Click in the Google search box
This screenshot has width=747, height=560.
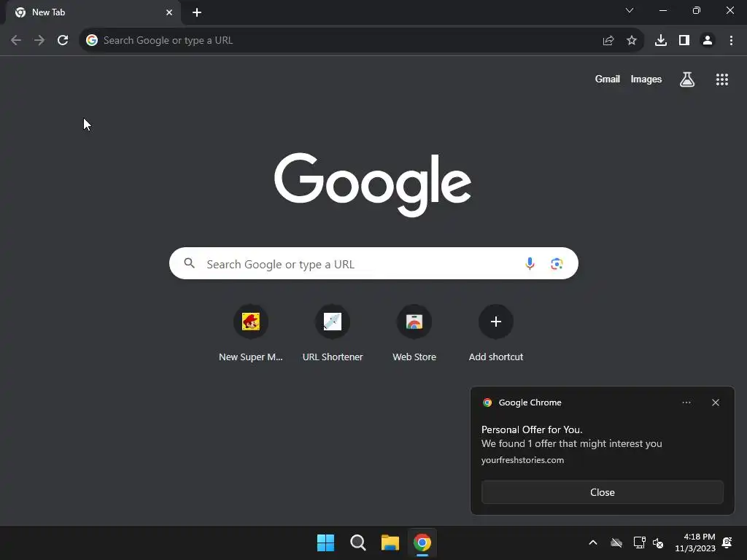pyautogui.click(x=373, y=263)
